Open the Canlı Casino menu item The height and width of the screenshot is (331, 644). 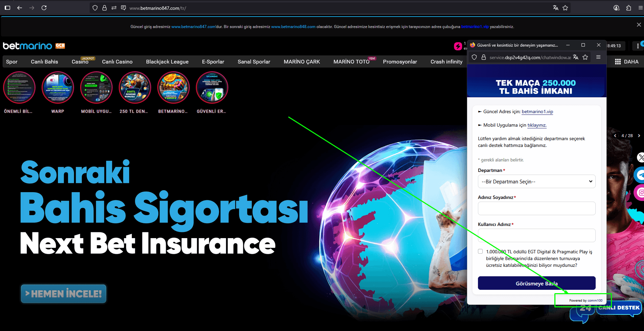tap(117, 61)
